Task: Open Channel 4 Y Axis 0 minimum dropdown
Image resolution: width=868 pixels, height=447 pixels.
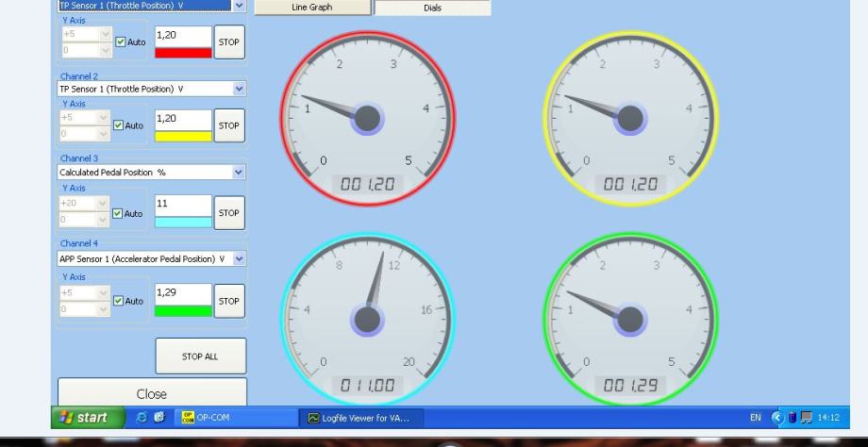Action: tap(104, 309)
